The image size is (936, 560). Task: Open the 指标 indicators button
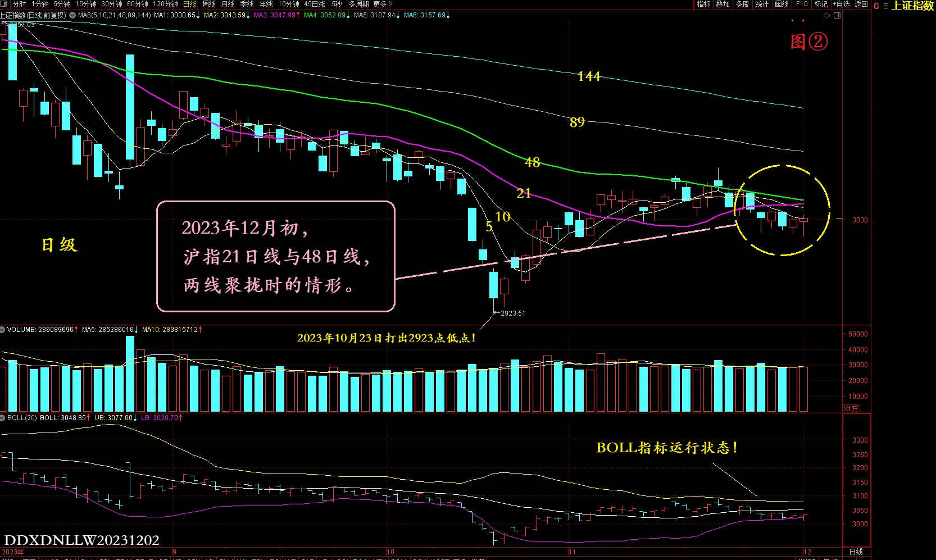704,4
